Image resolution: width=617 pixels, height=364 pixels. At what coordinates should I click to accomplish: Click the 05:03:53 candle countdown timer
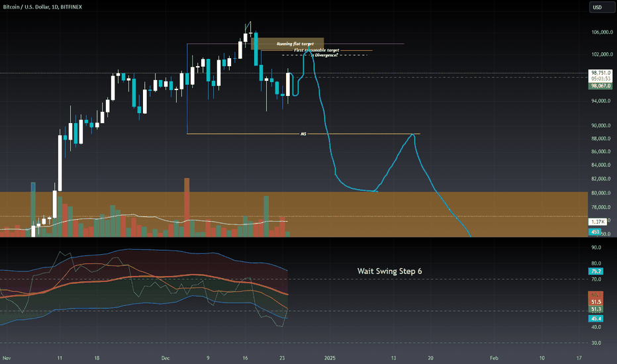coord(600,79)
